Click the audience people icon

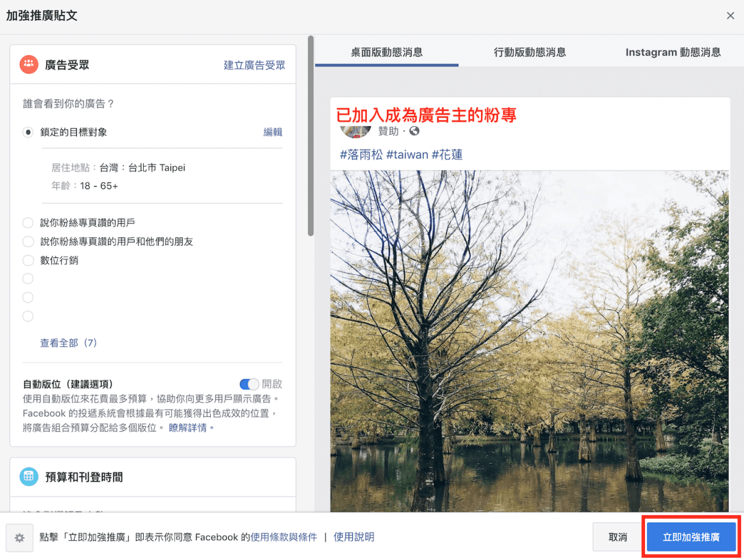[x=29, y=64]
